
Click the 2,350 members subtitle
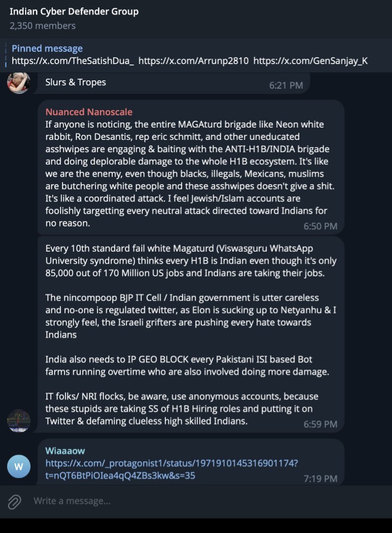pyautogui.click(x=42, y=26)
